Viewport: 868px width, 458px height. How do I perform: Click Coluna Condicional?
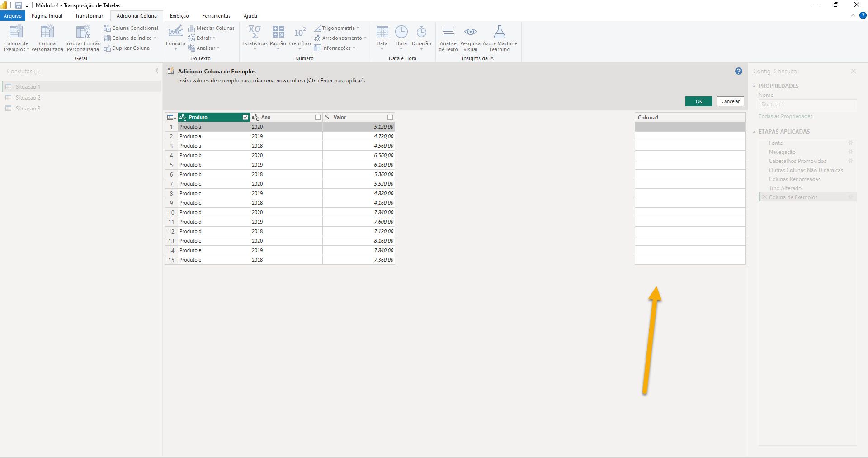click(x=131, y=28)
